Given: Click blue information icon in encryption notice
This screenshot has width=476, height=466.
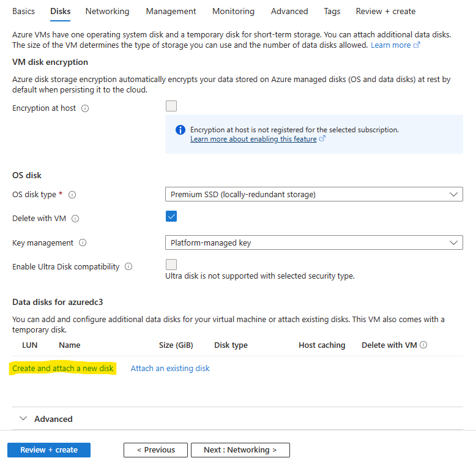Looking at the screenshot, I should (x=180, y=130).
